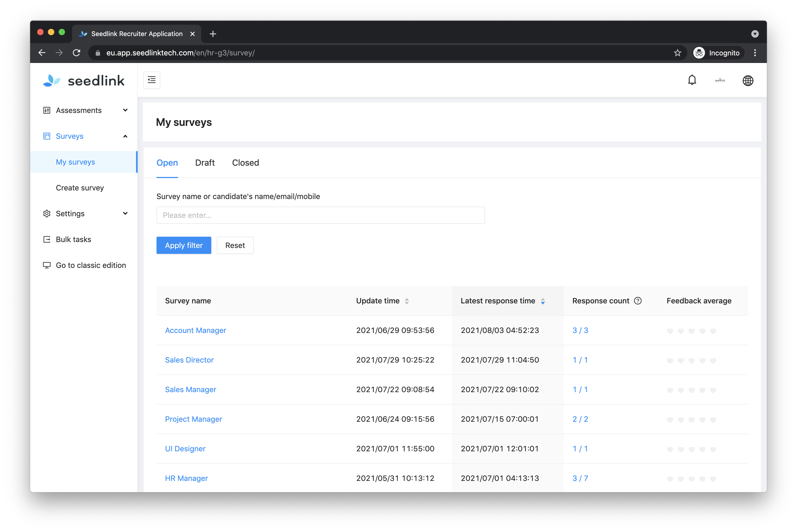
Task: Go back in browser history
Action: 42,53
